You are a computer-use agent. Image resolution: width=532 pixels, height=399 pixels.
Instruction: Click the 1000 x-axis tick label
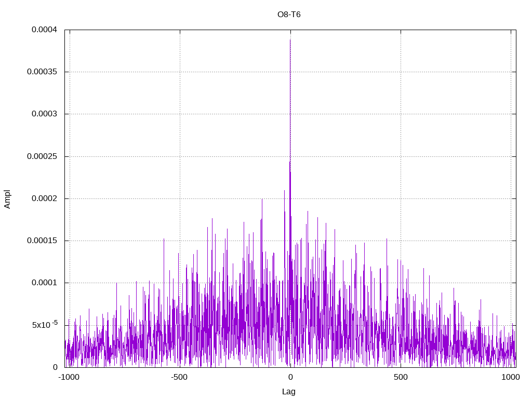click(511, 377)
